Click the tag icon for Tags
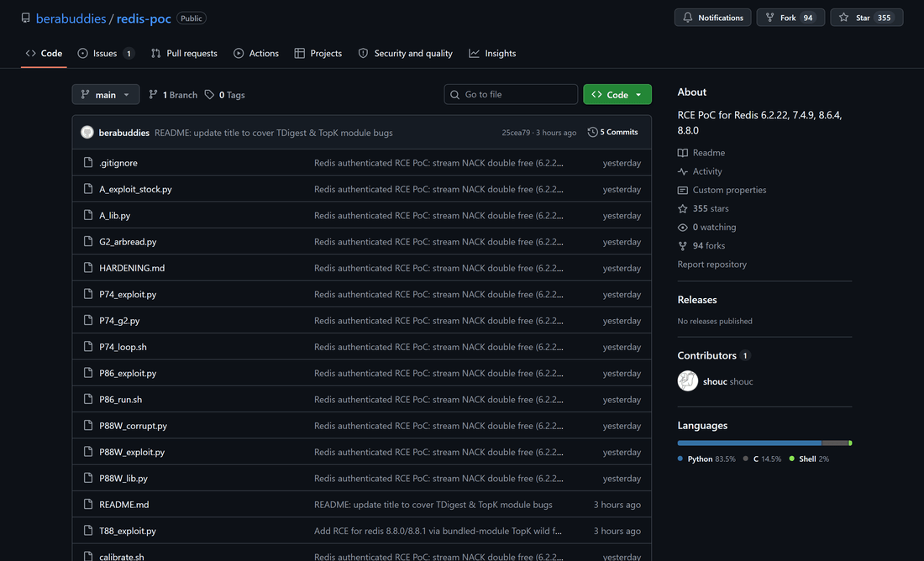Viewport: 924px width, 561px height. (209, 94)
